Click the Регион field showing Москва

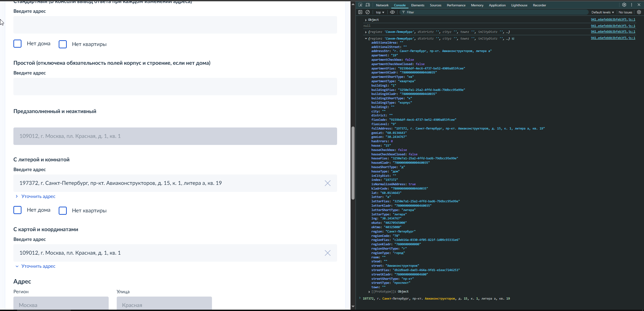(x=61, y=304)
